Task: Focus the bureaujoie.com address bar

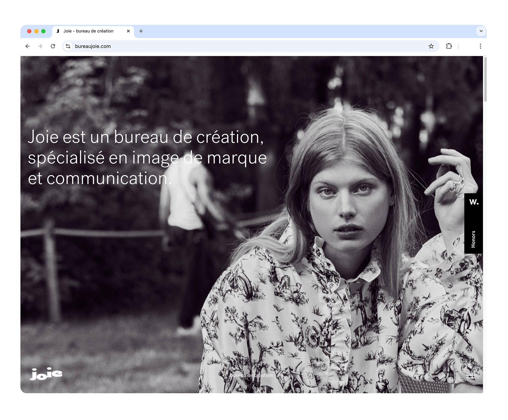Action: [x=238, y=46]
